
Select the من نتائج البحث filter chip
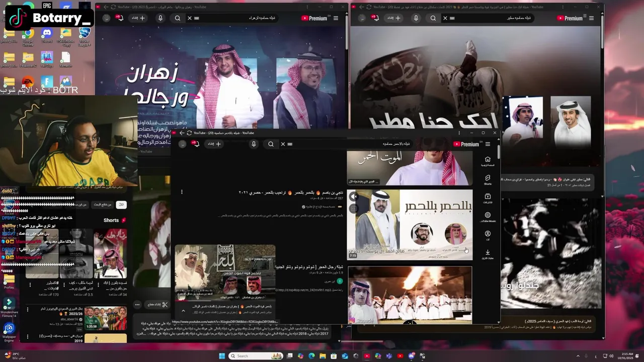click(102, 205)
